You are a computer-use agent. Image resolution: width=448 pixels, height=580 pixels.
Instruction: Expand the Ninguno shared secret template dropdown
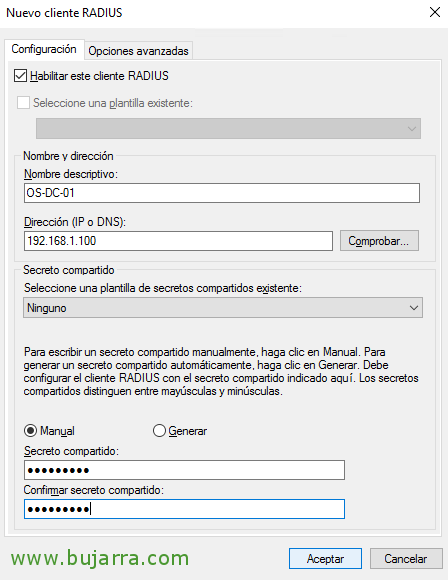(223, 308)
